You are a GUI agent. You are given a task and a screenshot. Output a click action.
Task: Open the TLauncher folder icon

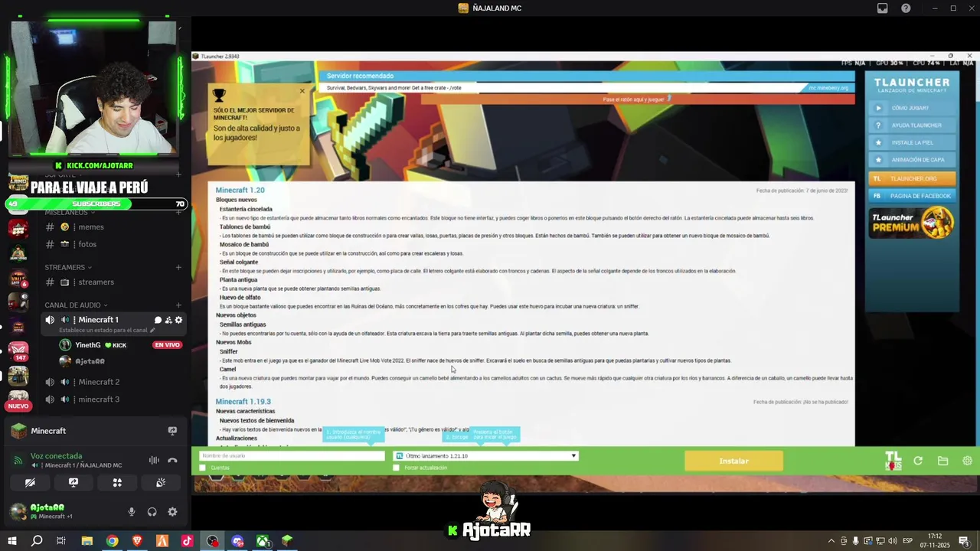pos(942,461)
